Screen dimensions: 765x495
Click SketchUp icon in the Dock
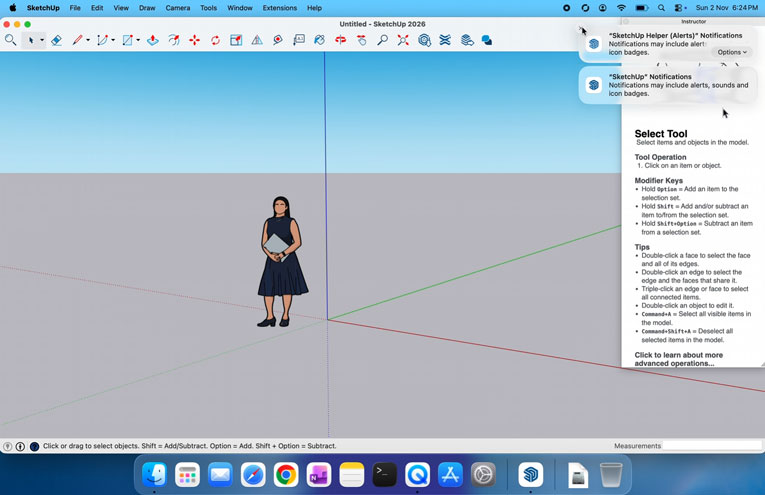click(531, 475)
